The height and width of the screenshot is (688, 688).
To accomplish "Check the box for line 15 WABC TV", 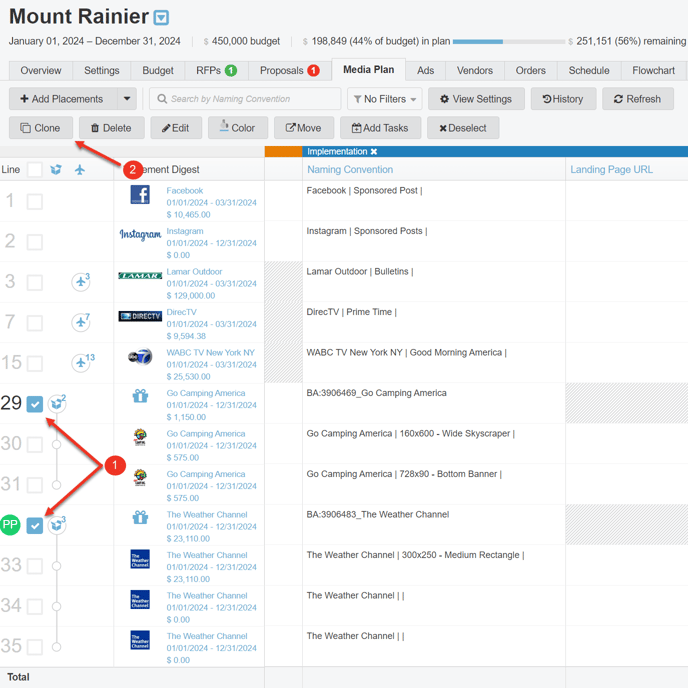I will coord(35,364).
